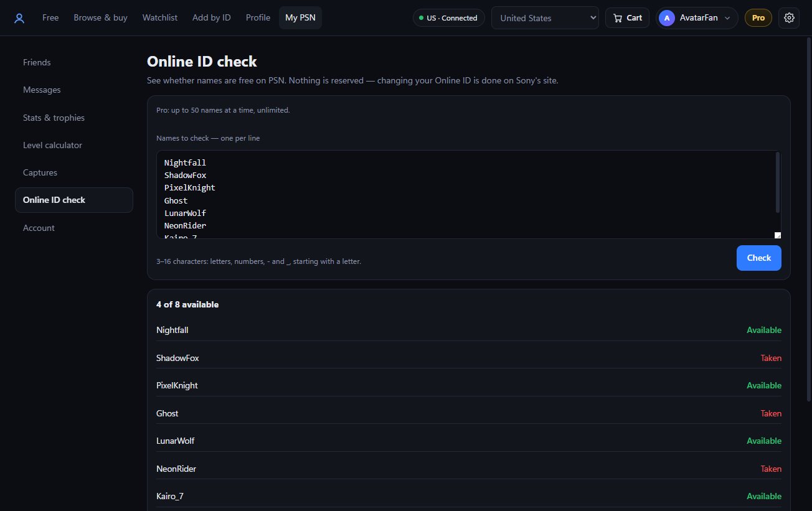The image size is (812, 511).
Task: Switch to Add by ID tab
Action: point(212,18)
